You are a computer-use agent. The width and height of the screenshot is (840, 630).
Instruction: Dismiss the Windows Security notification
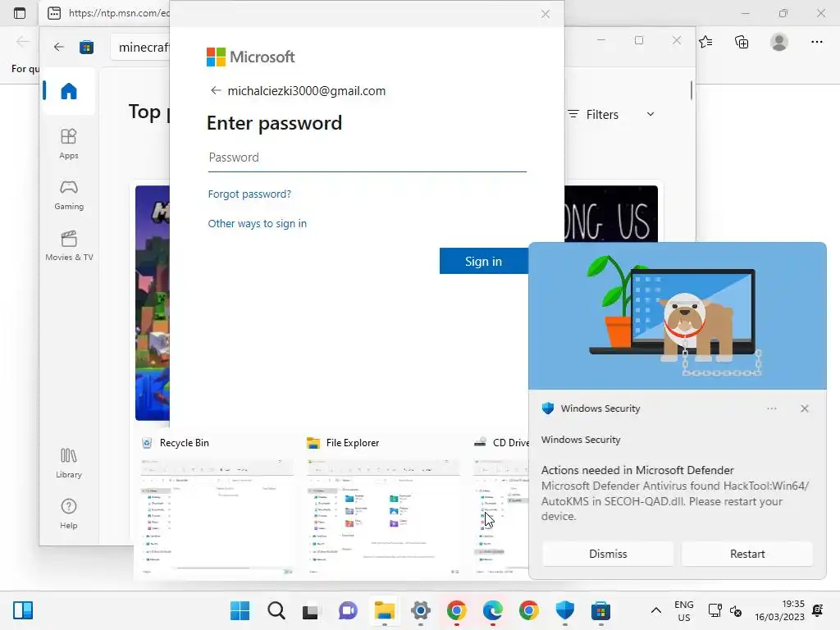(x=608, y=554)
